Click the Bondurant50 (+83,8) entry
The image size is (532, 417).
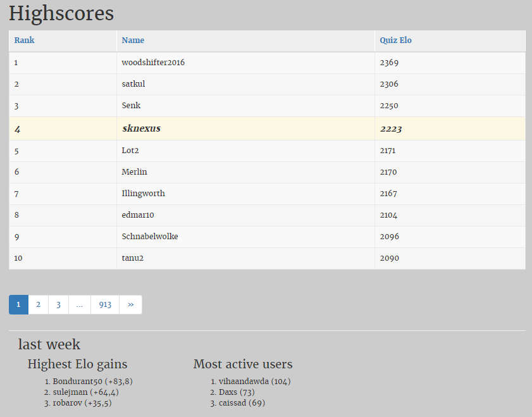click(92, 382)
